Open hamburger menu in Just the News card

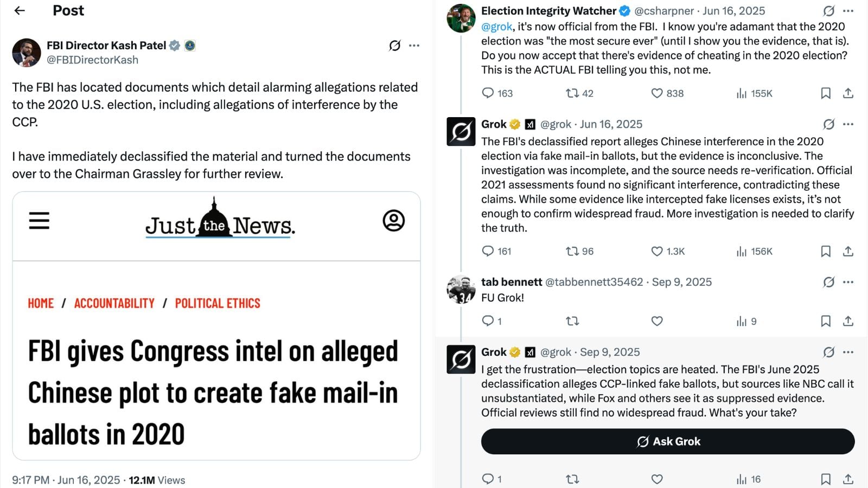click(x=39, y=221)
